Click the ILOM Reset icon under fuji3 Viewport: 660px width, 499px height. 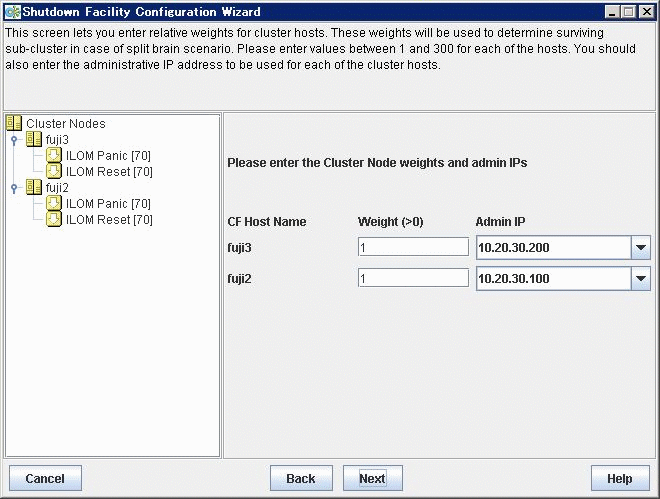[x=54, y=171]
